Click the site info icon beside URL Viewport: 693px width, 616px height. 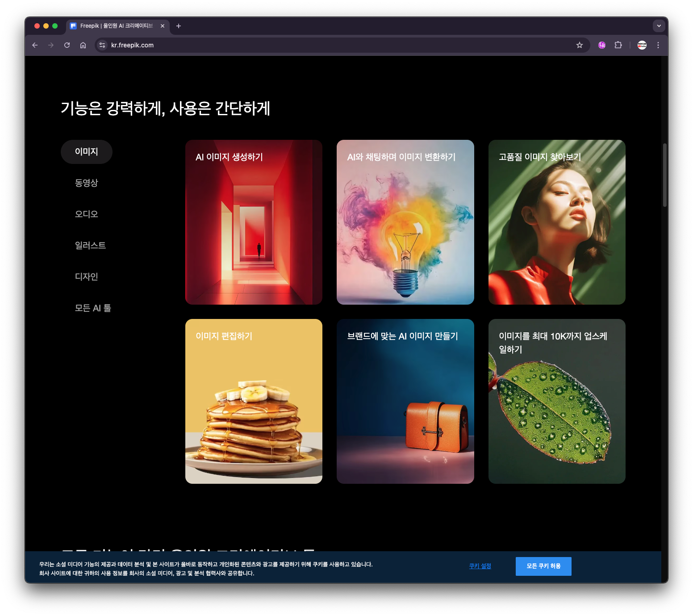(x=102, y=45)
